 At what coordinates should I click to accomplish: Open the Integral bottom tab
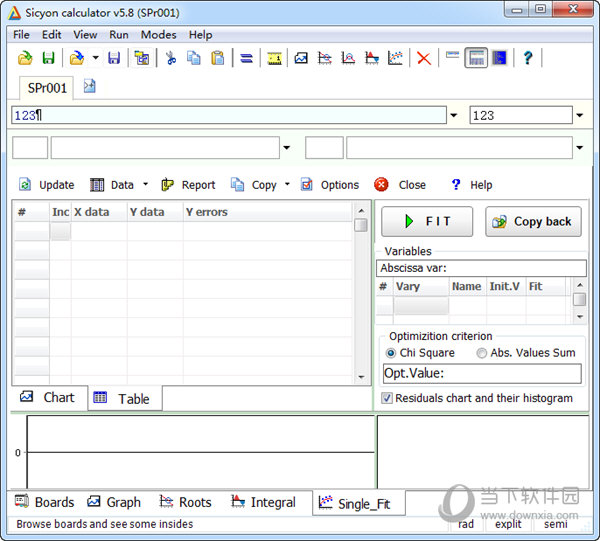tap(263, 502)
